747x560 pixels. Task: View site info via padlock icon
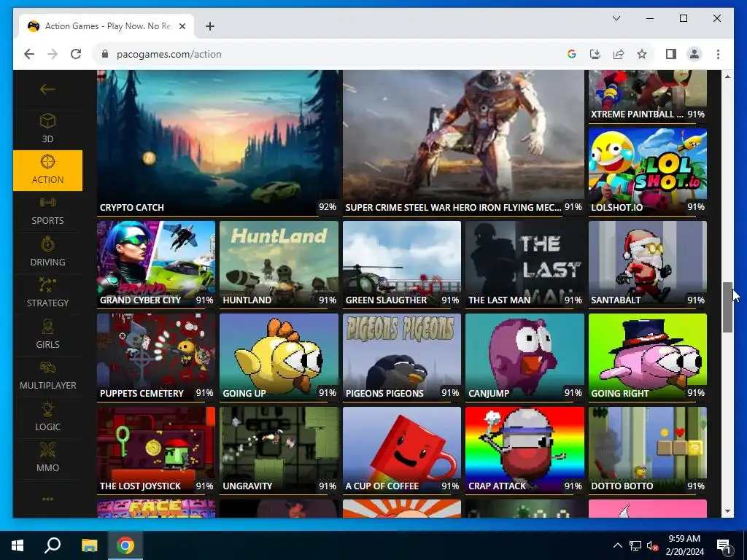pos(105,54)
